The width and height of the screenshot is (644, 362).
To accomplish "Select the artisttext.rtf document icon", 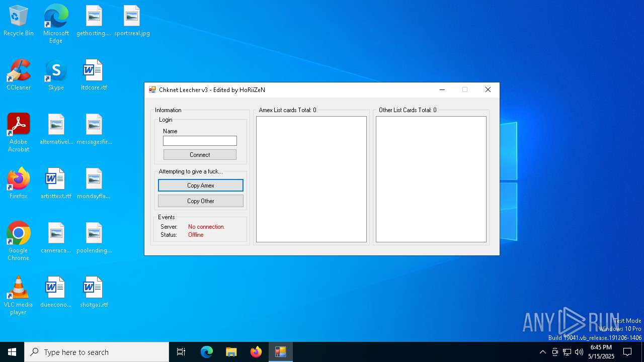I will click(x=56, y=184).
